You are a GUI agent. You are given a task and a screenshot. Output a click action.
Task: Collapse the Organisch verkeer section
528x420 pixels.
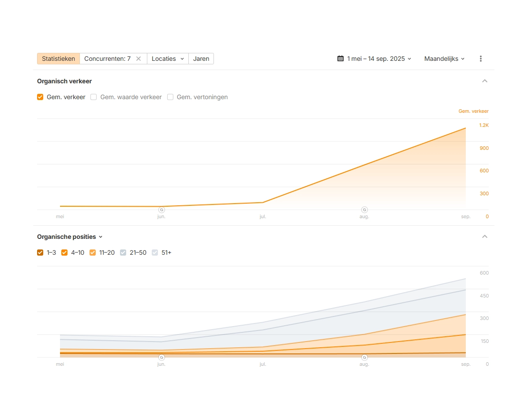click(485, 81)
